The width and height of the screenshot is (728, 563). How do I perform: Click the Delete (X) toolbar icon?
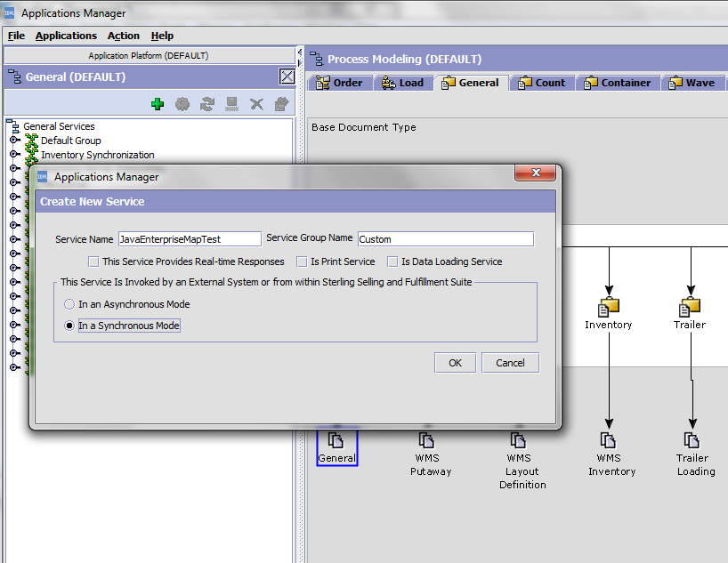(x=255, y=104)
